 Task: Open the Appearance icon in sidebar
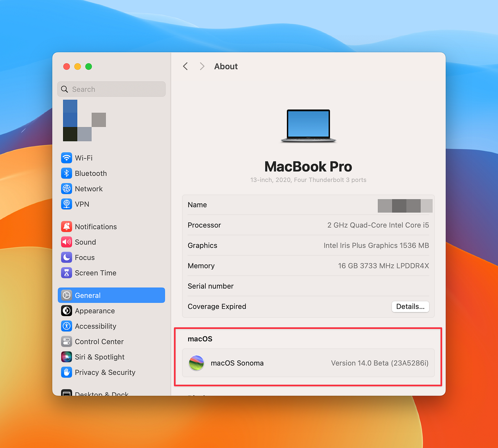[66, 311]
